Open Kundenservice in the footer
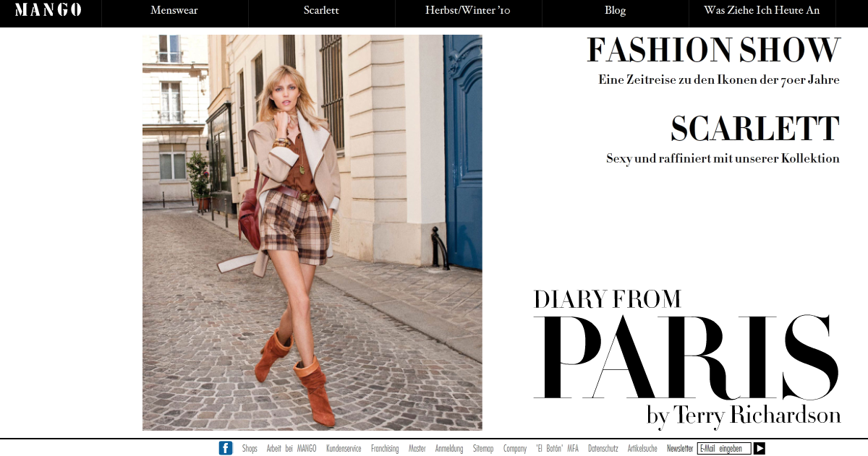This screenshot has width=868, height=456. 344,449
